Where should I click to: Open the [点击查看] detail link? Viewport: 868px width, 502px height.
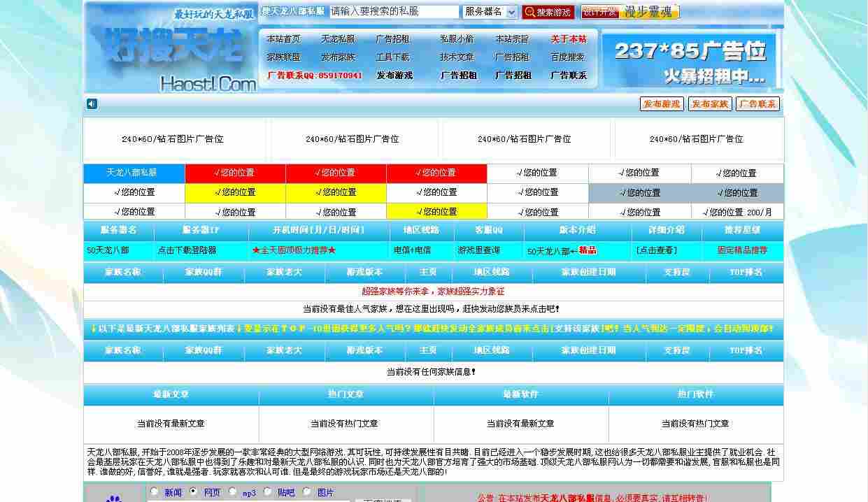pos(658,250)
